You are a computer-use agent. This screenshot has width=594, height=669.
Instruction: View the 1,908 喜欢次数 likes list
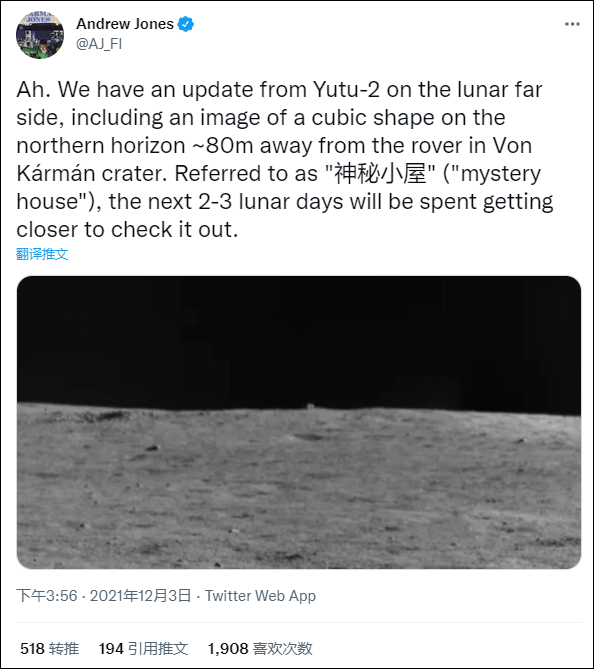(x=260, y=649)
